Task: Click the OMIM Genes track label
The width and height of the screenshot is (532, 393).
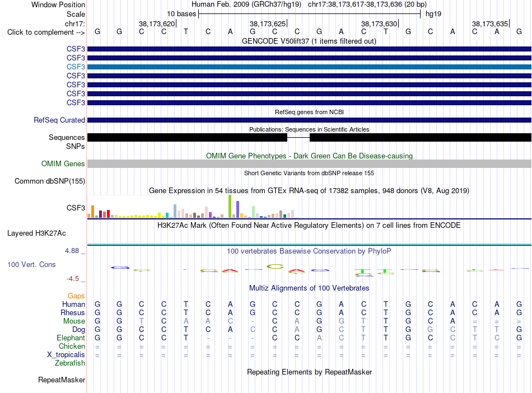Action: tap(63, 164)
